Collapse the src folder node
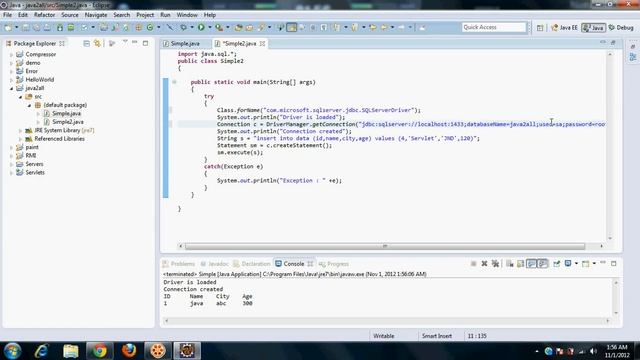This screenshot has width=640, height=360. click(x=20, y=97)
